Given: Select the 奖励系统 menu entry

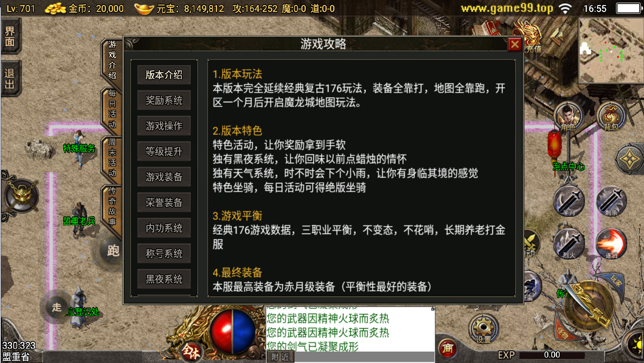Looking at the screenshot, I should 164,100.
